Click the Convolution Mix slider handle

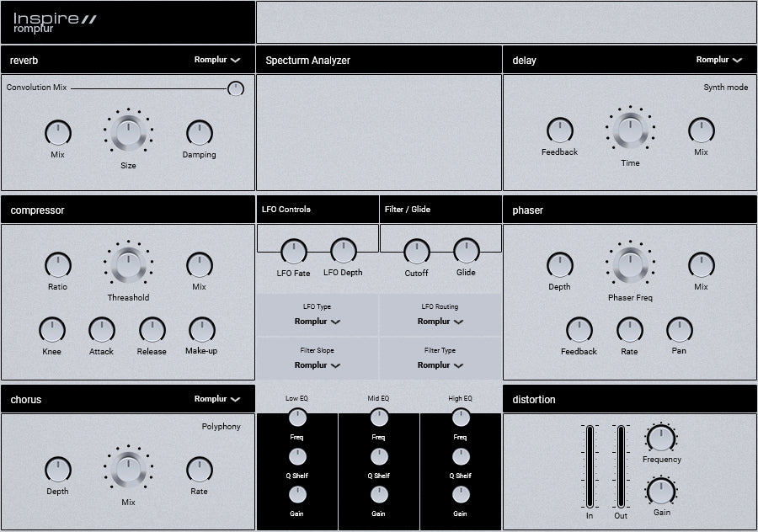(x=236, y=88)
